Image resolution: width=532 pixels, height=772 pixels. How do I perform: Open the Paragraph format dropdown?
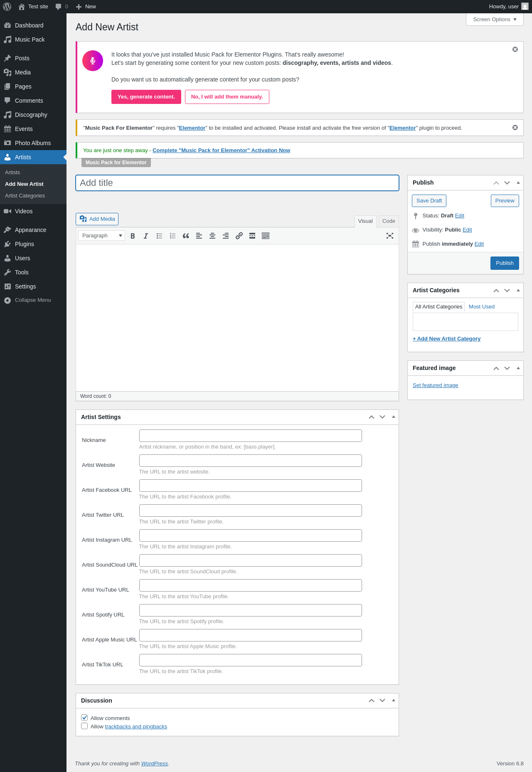[x=101, y=236]
